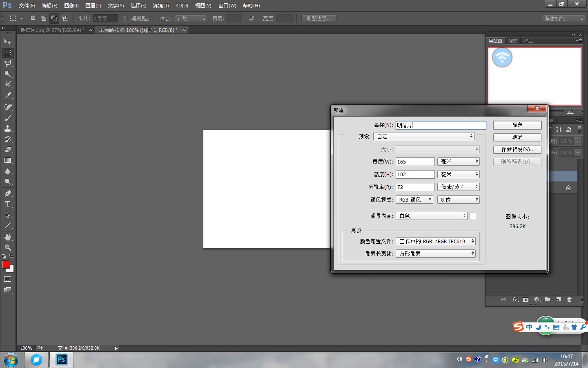Open the height unit dropdown
588x368 pixels.
[458, 174]
